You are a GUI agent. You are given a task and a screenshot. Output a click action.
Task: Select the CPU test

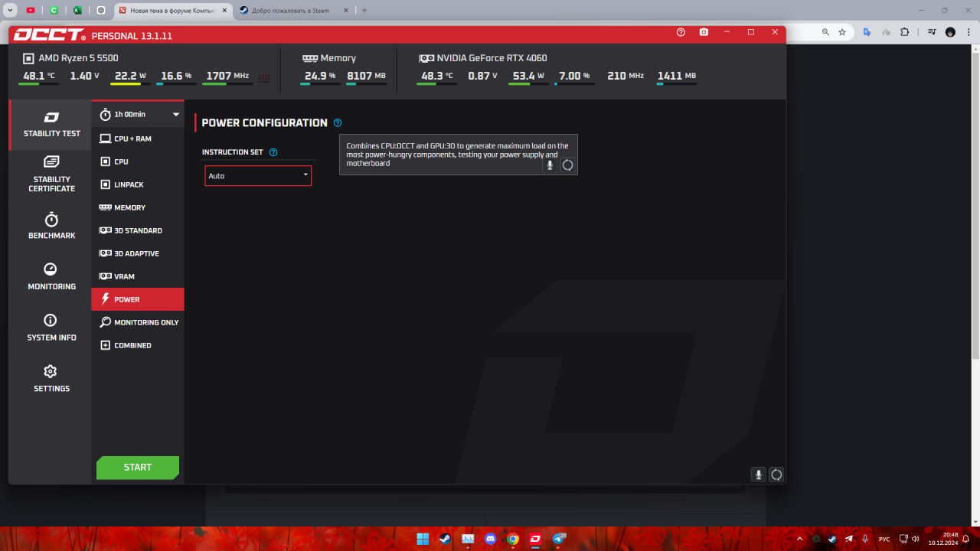click(x=138, y=161)
